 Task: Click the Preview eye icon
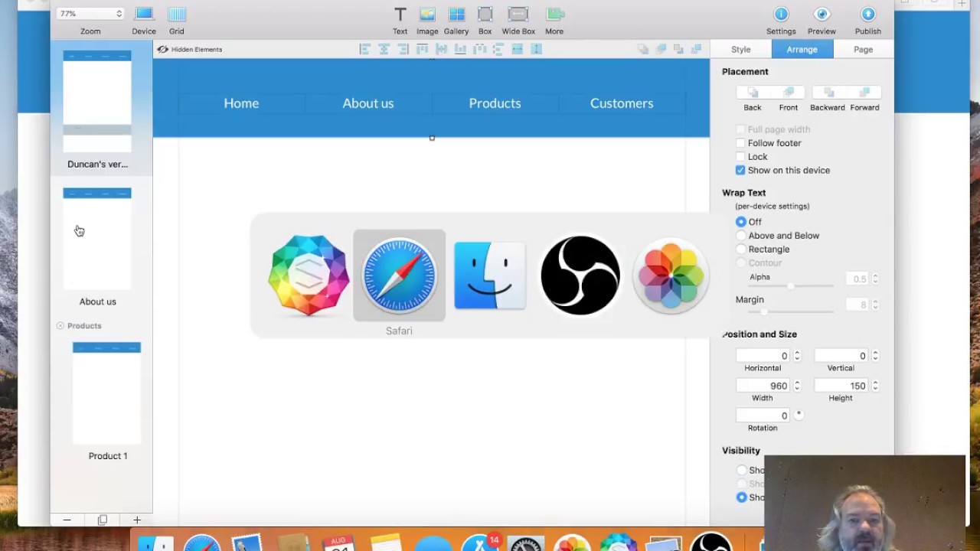(x=822, y=15)
